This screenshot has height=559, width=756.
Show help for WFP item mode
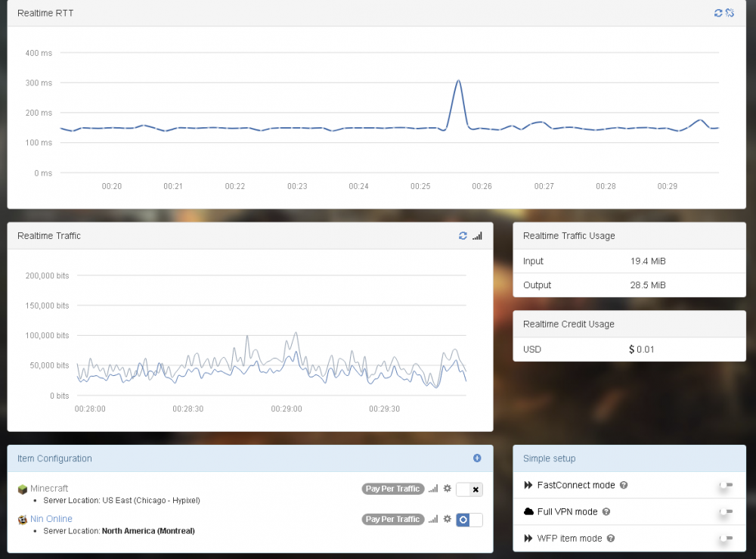pos(610,539)
